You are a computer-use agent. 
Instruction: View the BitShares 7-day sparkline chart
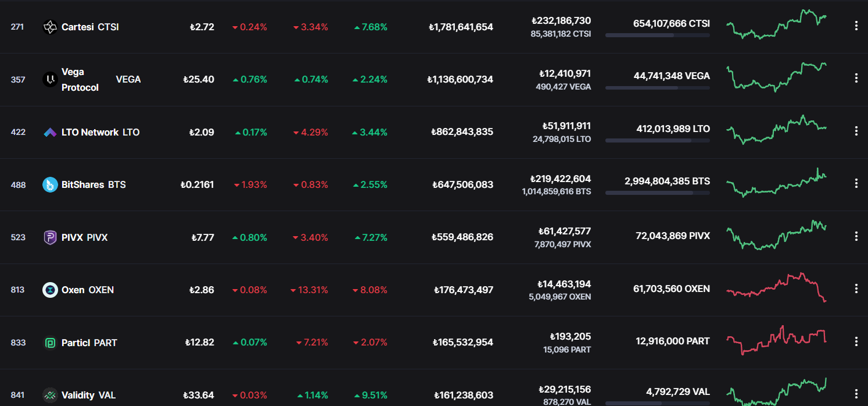click(x=776, y=183)
